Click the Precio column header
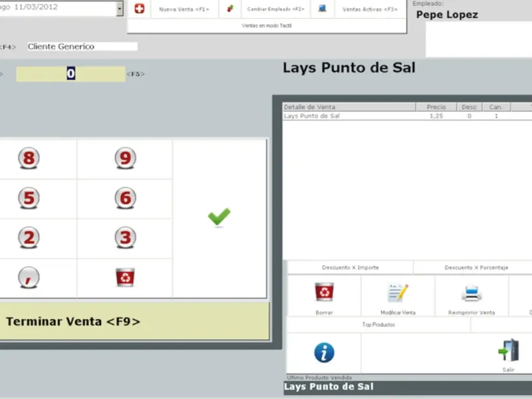This screenshot has width=532, height=399. click(436, 107)
